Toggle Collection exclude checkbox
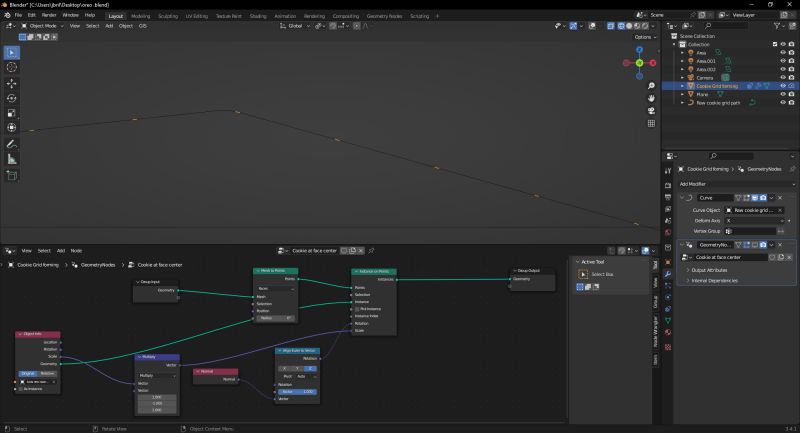 click(775, 44)
